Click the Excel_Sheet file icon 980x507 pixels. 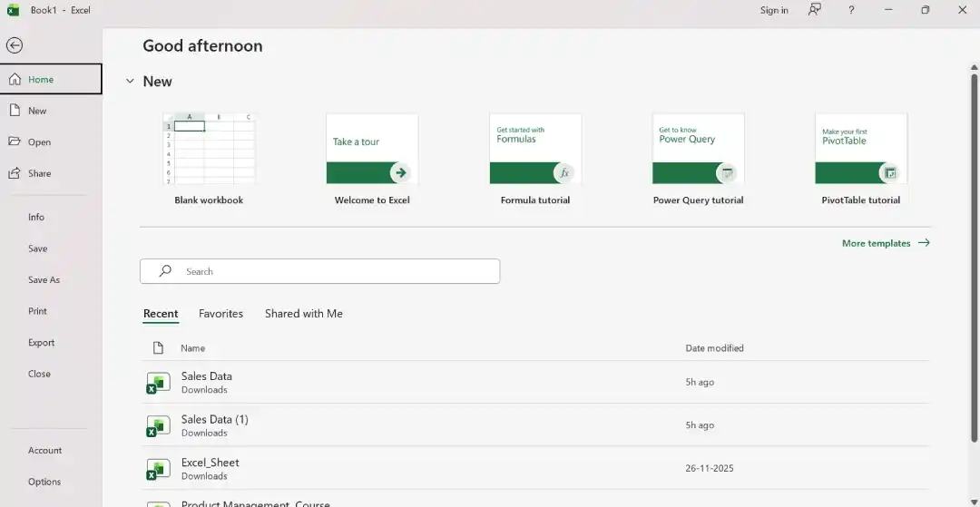click(x=158, y=469)
